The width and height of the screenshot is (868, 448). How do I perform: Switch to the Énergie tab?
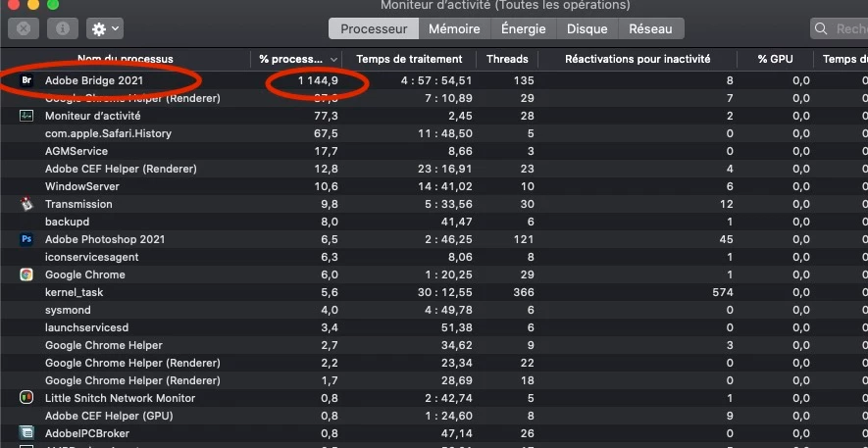pyautogui.click(x=524, y=28)
